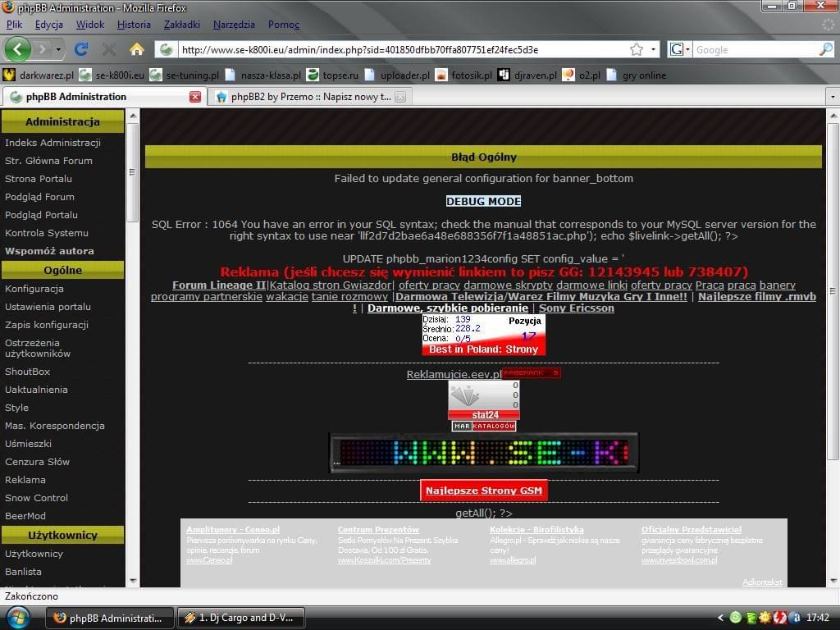Switch to Dj Cargo taskbar window
The height and width of the screenshot is (630, 840).
[x=240, y=618]
